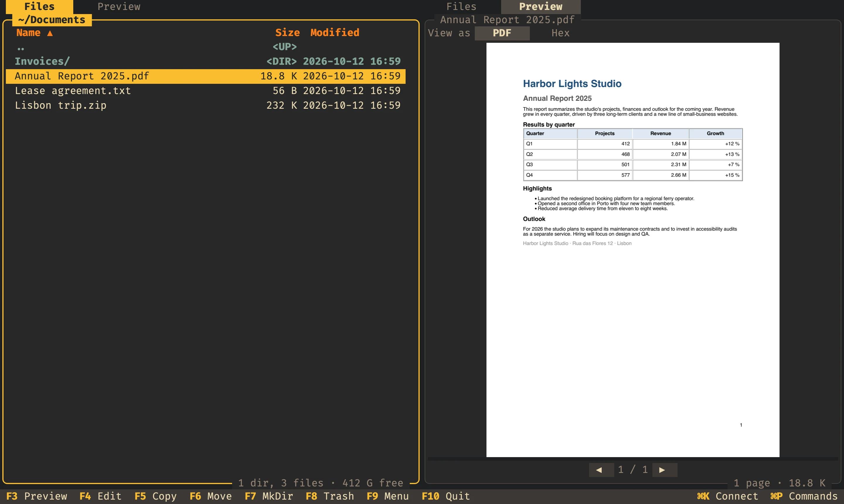Click preview status 1 page · 18.8 K
Screen dimensions: 844x504
point(780,483)
